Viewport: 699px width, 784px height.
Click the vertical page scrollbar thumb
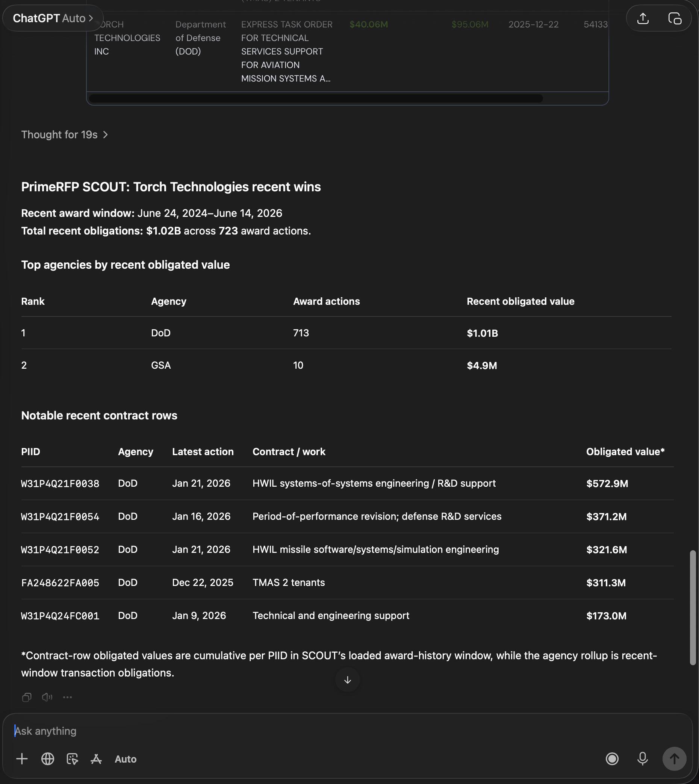pos(693,607)
